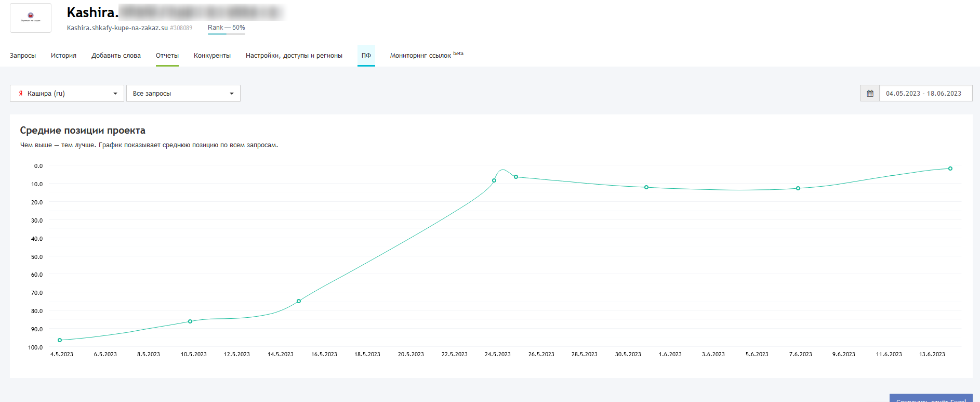Screen dimensions: 980x402
Task: Open the Kashira.shkafy-kupe-na-zakaz.su site link
Action: point(117,28)
